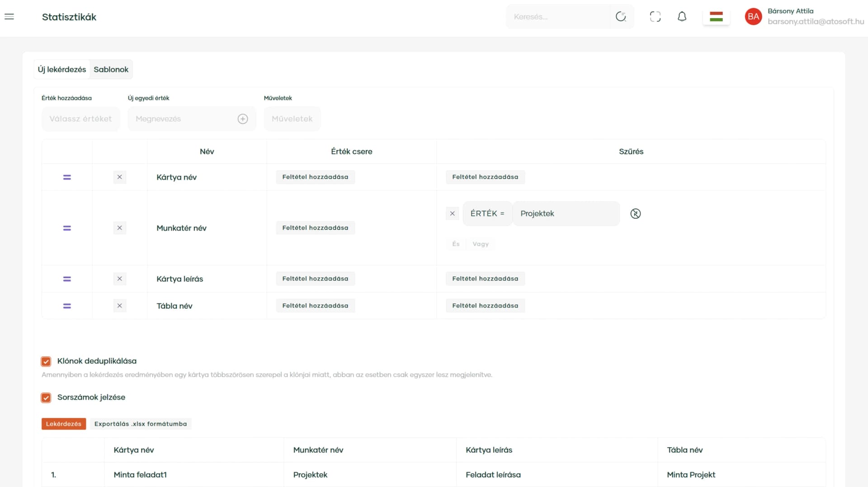
Task: Click Szűrés column header
Action: pos(631,151)
